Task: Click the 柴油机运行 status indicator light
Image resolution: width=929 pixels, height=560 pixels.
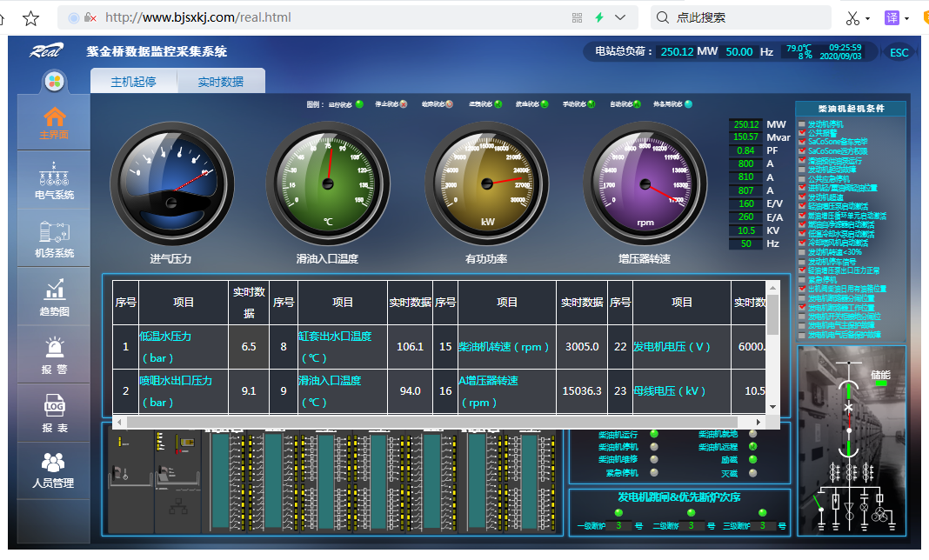Action: click(654, 434)
